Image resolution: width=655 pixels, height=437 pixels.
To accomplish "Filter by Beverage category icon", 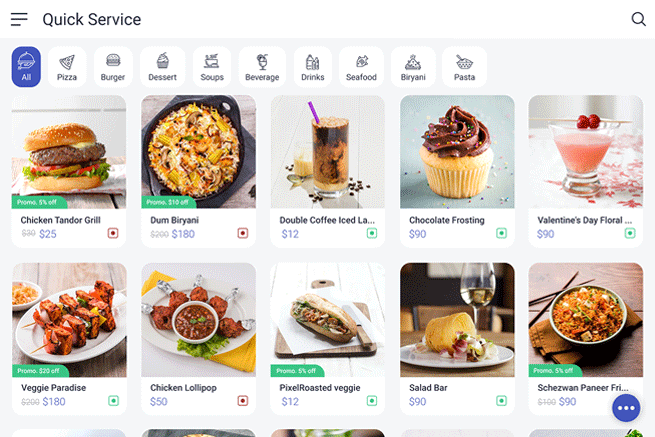I will [262, 62].
